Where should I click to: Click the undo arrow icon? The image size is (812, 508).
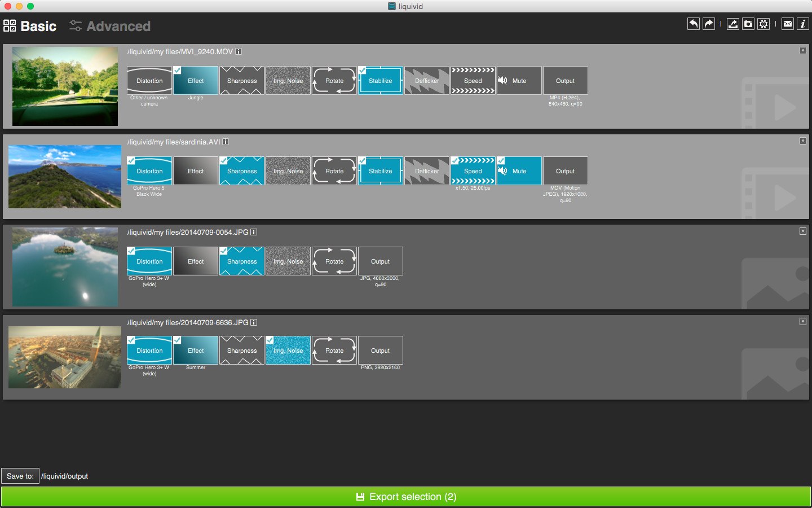pos(694,24)
